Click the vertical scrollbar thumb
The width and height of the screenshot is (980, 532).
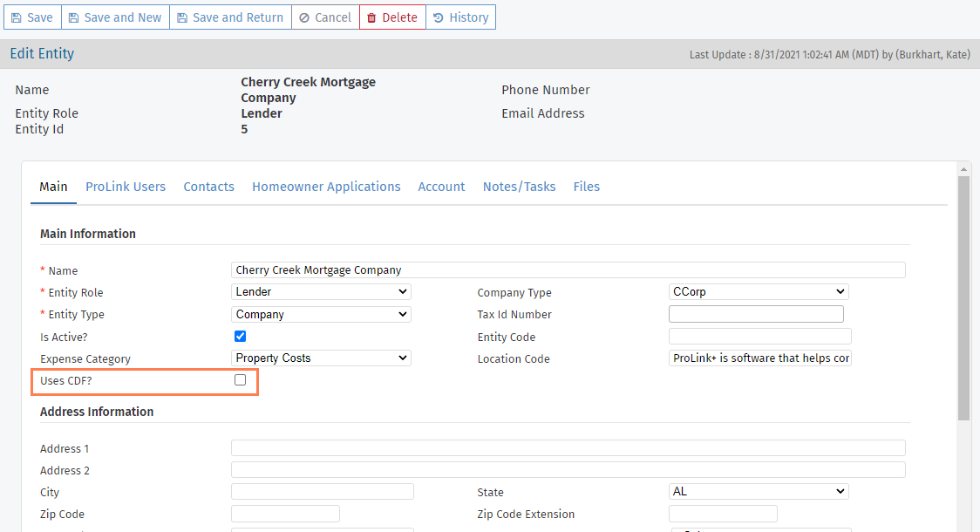(x=963, y=298)
